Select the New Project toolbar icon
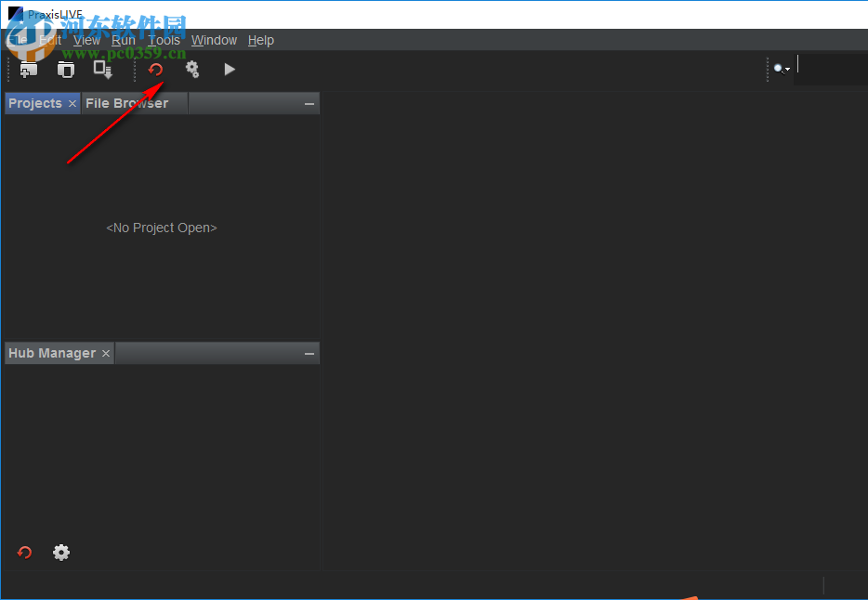This screenshot has height=600, width=868. 28,69
